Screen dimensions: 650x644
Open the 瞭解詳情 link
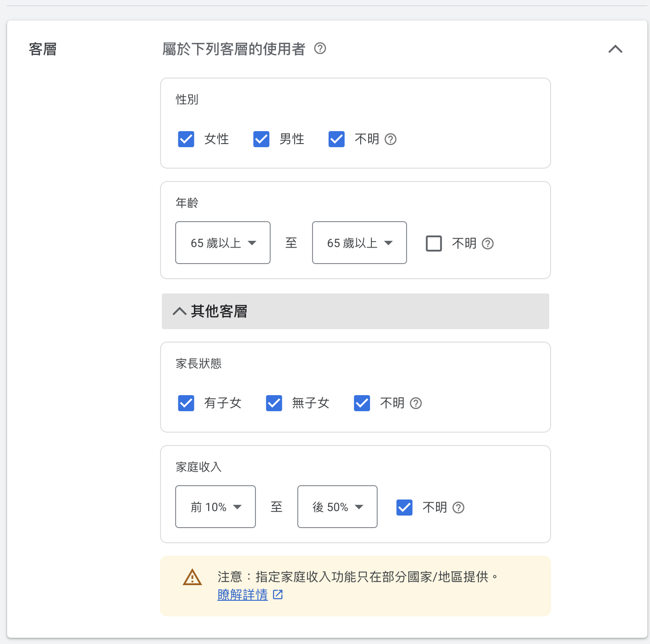click(x=243, y=594)
